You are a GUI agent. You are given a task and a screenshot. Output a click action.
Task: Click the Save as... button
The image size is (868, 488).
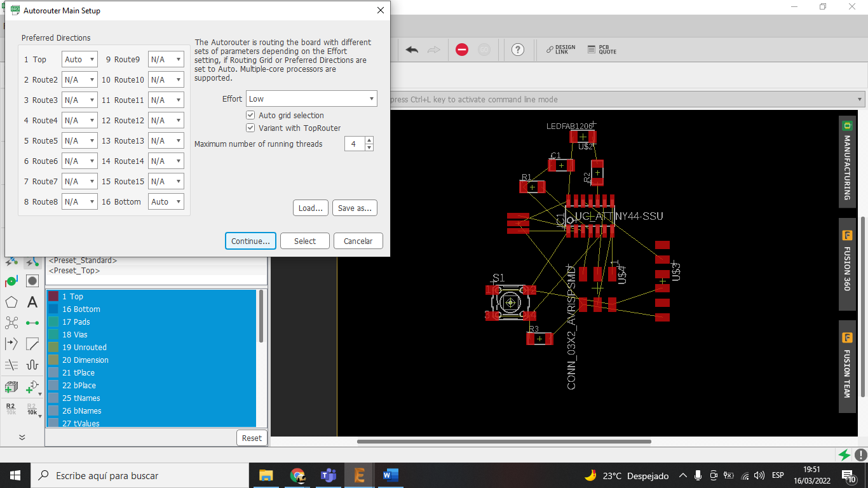[x=355, y=208]
